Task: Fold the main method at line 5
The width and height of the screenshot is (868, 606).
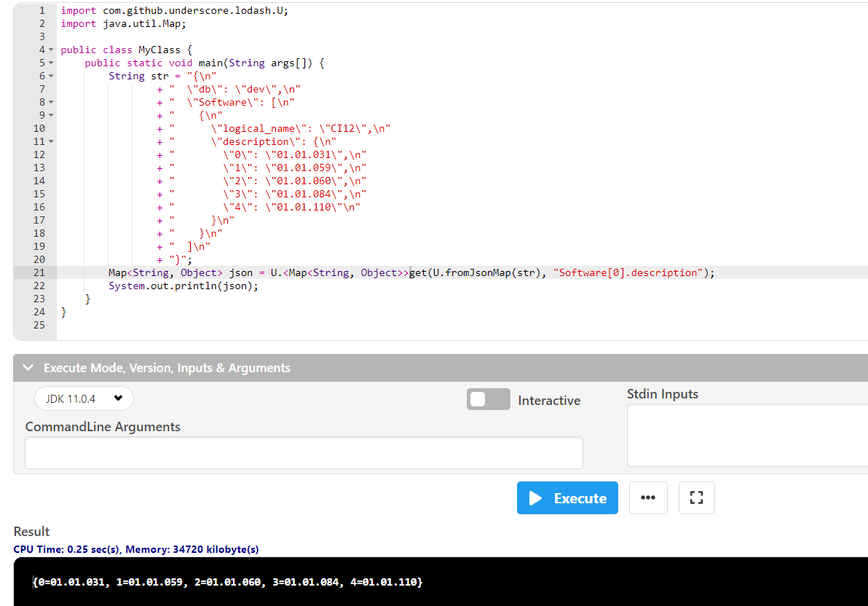Action: (51, 63)
